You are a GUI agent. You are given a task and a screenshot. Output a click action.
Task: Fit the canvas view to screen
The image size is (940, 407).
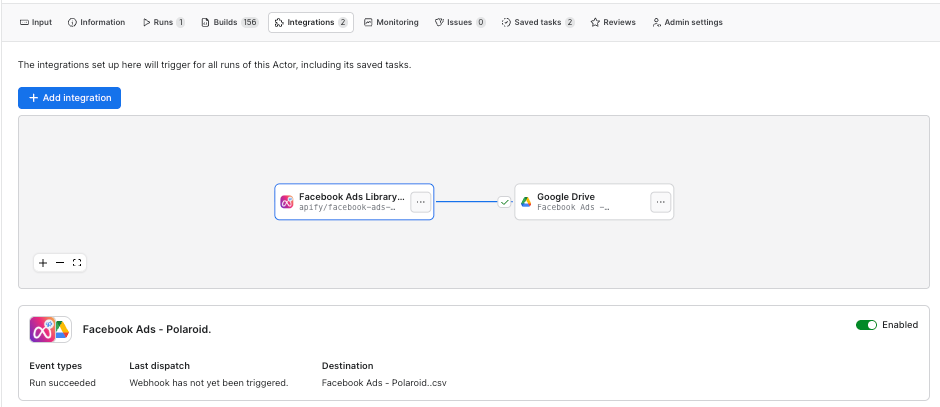click(77, 263)
